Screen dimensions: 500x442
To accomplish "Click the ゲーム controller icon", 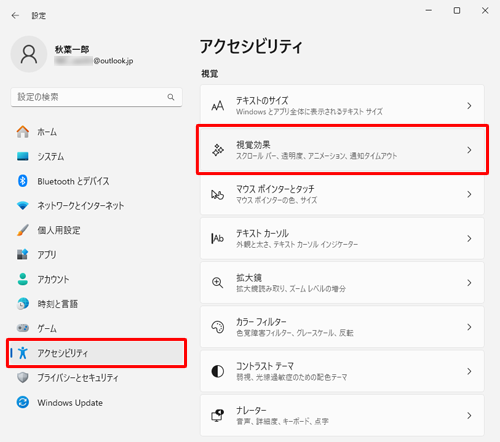I will tap(23, 328).
